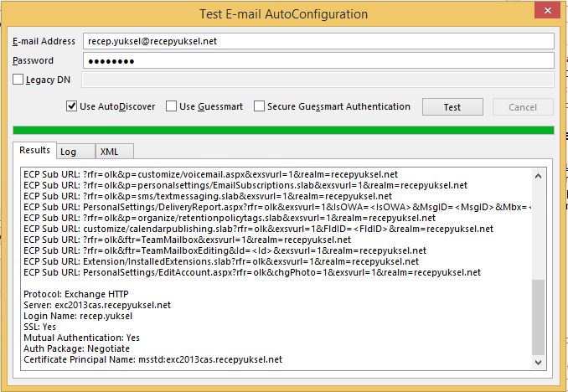The height and width of the screenshot is (392, 568).
Task: Close the Test E-mail AutoConfiguration window
Action: pos(547,10)
